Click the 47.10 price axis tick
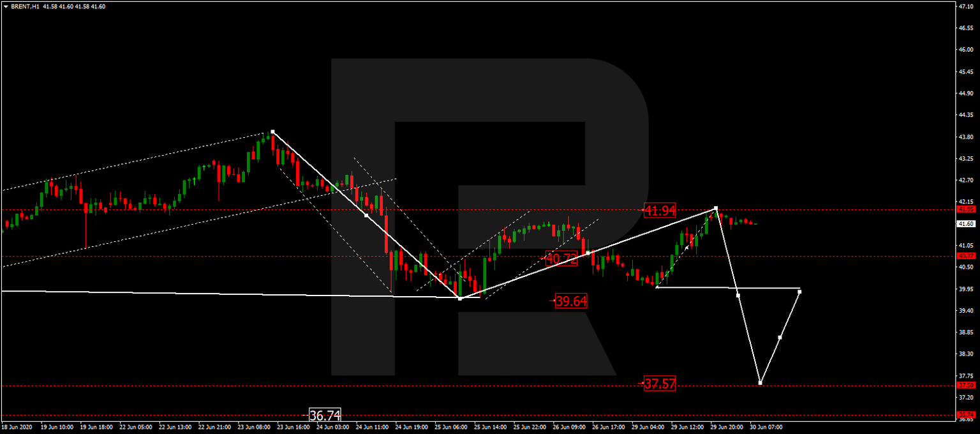 (x=966, y=6)
